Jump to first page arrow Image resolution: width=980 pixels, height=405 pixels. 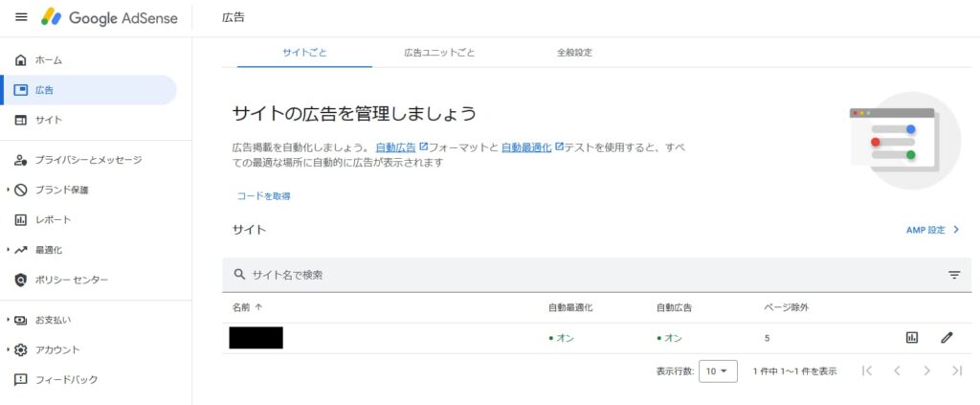(x=867, y=371)
